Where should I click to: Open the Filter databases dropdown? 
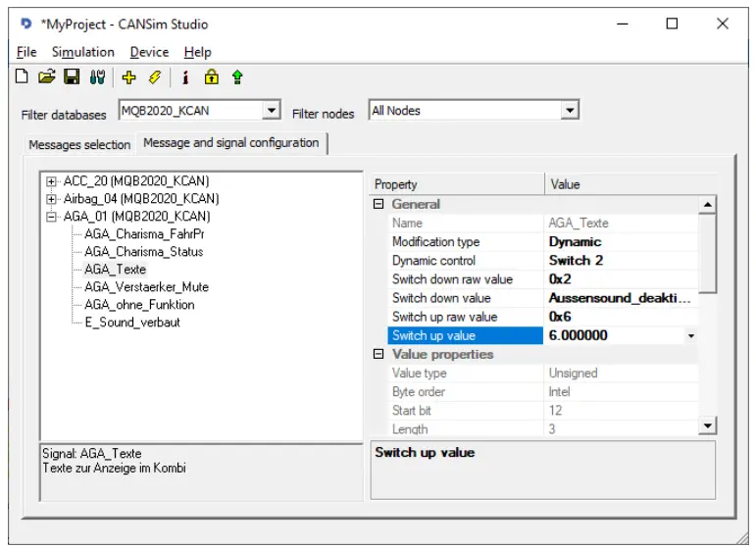[x=272, y=112]
